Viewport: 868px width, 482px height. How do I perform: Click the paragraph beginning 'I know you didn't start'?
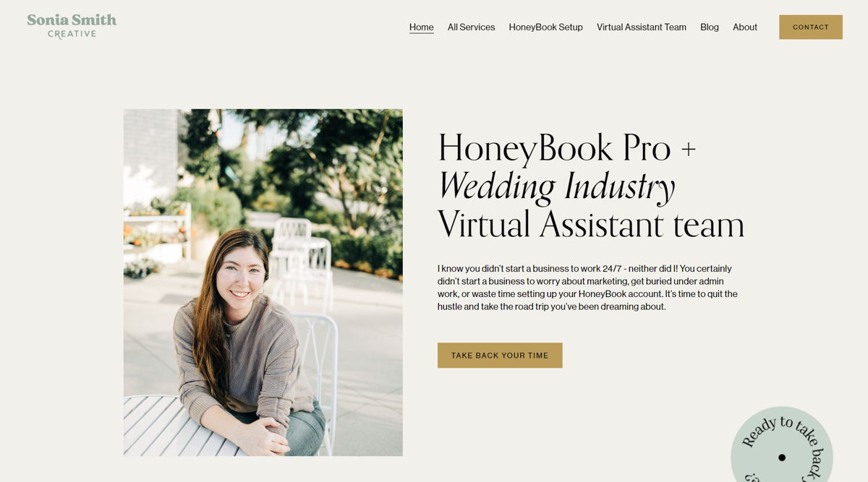point(587,288)
